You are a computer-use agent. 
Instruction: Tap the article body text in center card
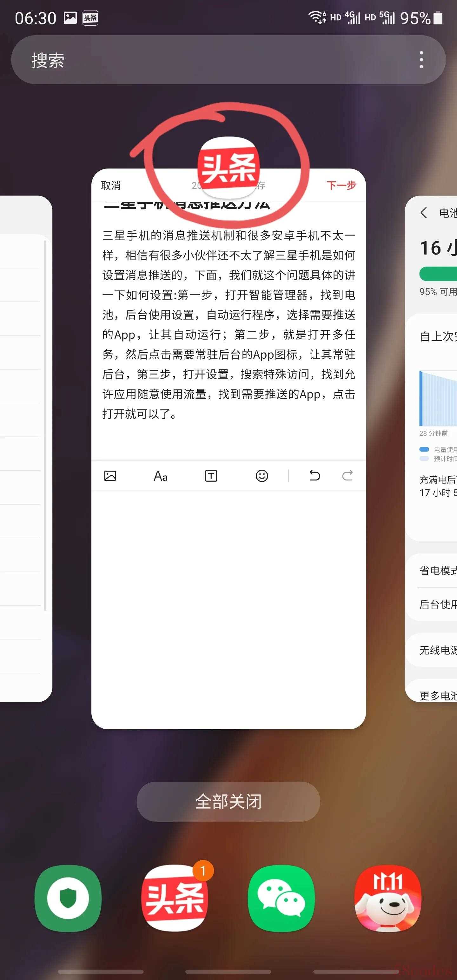click(x=228, y=324)
